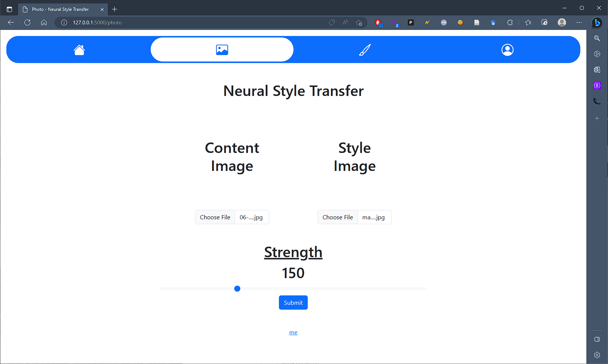Open the Bitwarden extension in the Edge sidebar
The width and height of the screenshot is (608, 364).
pos(597,85)
